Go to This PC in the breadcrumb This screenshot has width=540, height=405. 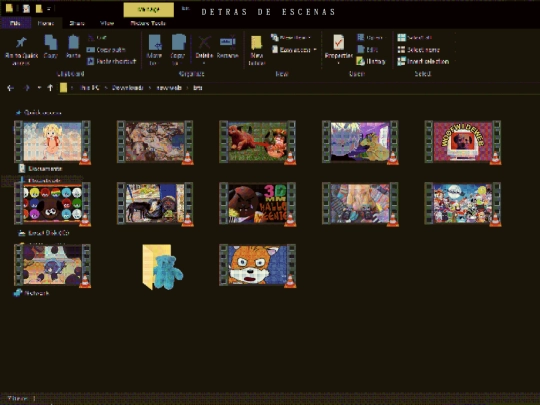pos(89,88)
